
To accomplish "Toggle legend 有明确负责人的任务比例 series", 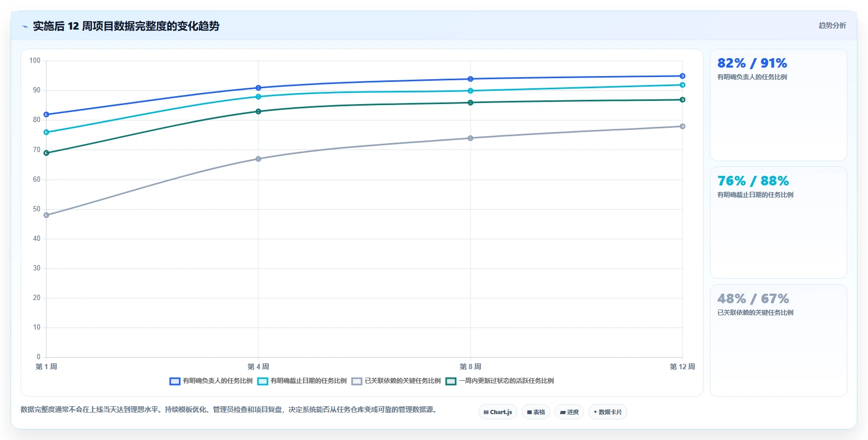I will (x=211, y=381).
